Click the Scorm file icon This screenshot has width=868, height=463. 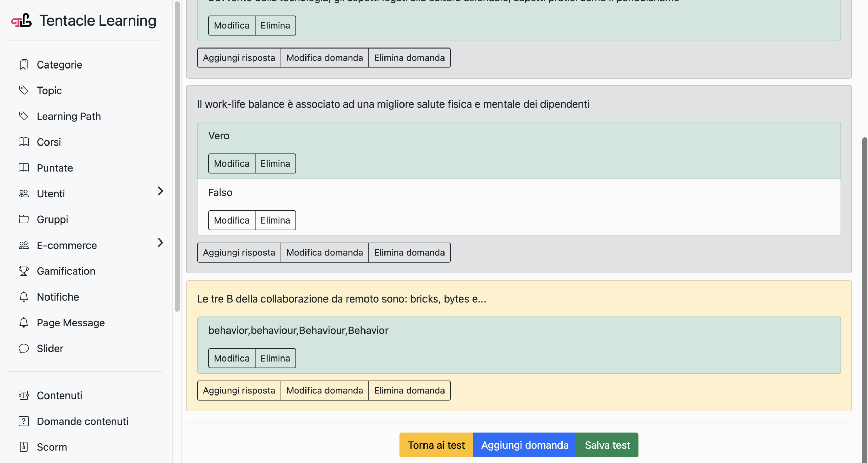pos(23,447)
